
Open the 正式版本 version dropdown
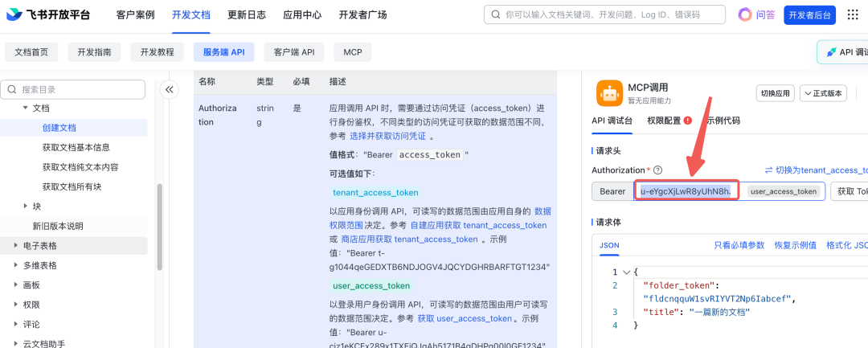point(823,93)
